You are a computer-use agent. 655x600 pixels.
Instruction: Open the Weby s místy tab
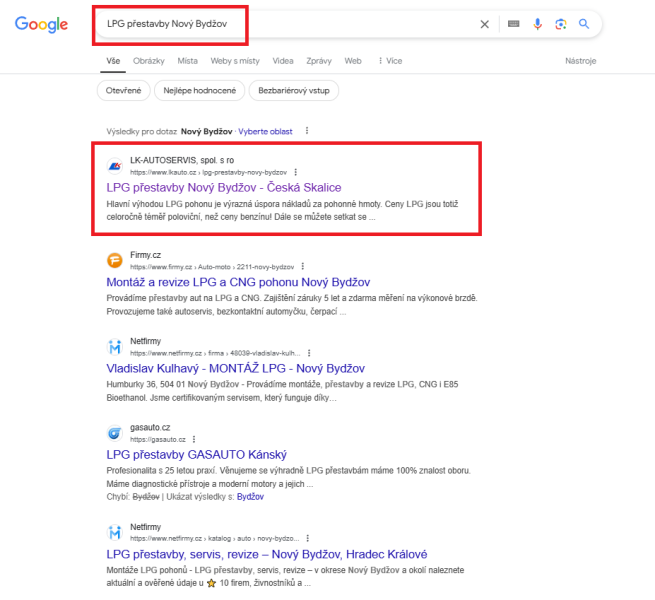[235, 61]
